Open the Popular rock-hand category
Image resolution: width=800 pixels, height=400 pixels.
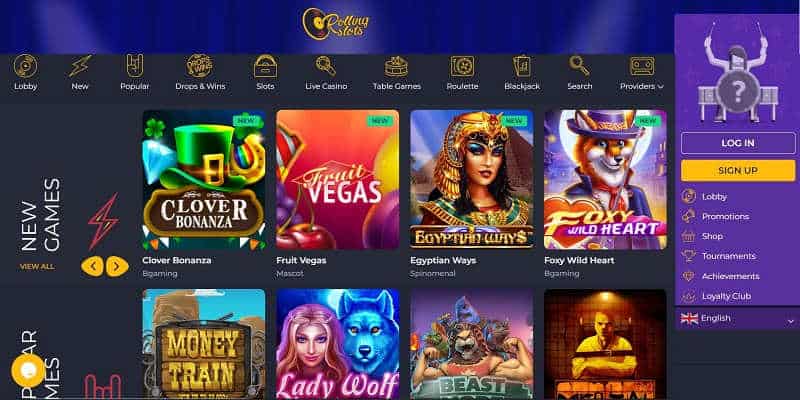(135, 66)
